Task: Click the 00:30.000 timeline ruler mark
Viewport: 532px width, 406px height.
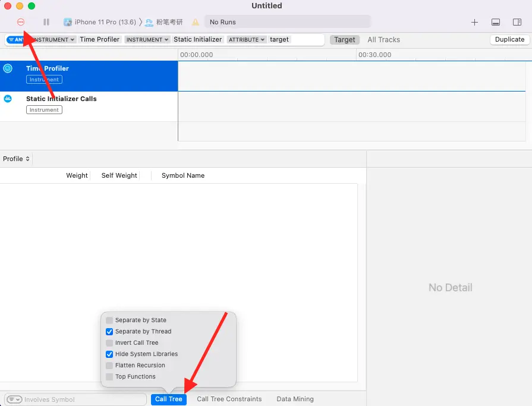Action: (x=374, y=55)
